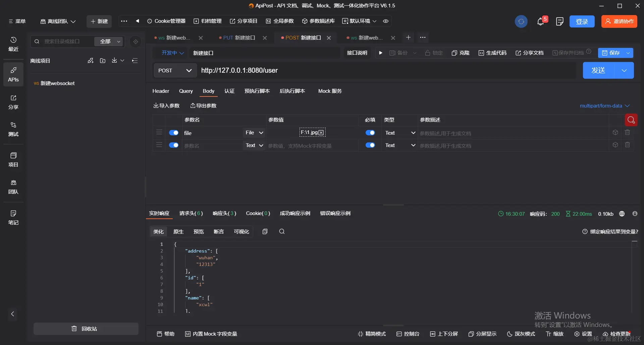Click the 登录 login button
The width and height of the screenshot is (644, 345).
pyautogui.click(x=582, y=21)
